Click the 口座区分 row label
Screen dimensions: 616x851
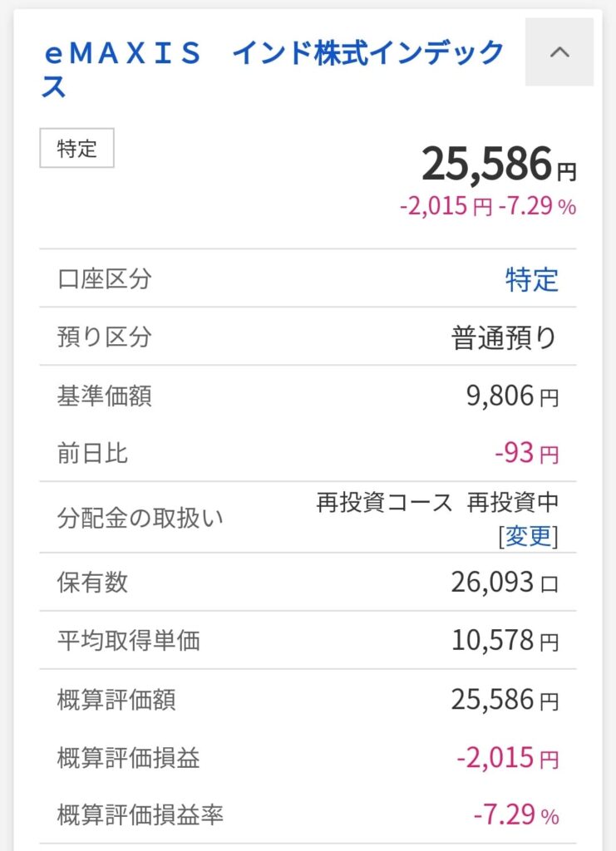[x=105, y=279]
